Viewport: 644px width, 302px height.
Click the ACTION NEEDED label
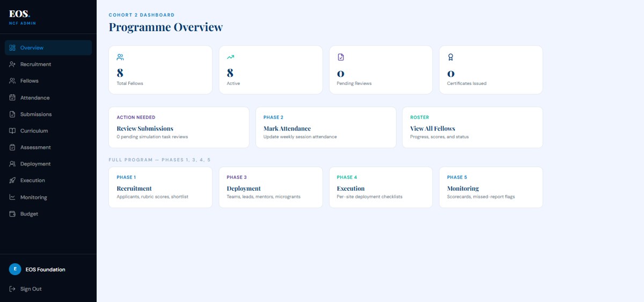point(136,118)
